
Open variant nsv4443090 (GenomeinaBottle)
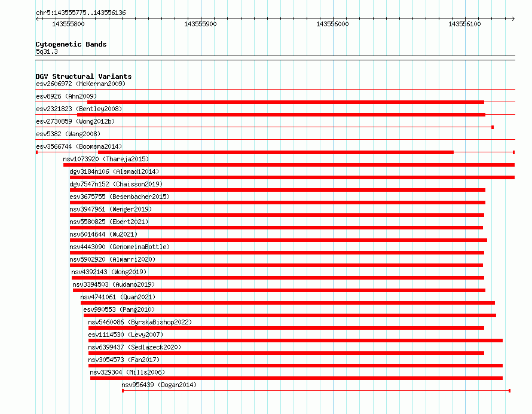click(120, 247)
